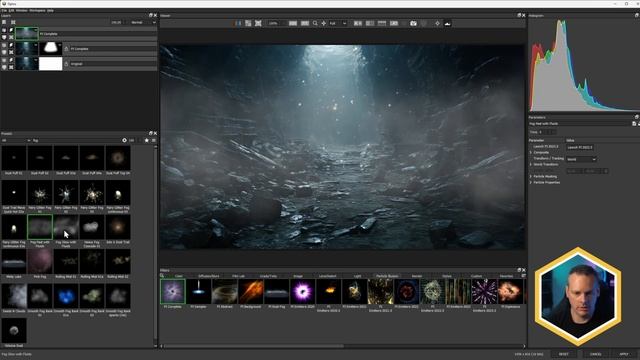Click the Filters panel horizontal scrollbar

pyautogui.click(x=253, y=346)
